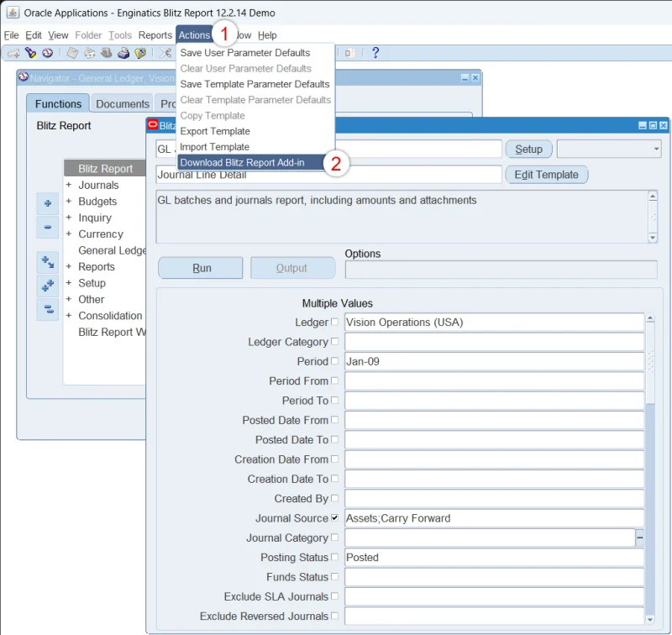Viewport: 672px width, 635px height.
Task: Select Save Template Parameter Defaults
Action: click(255, 84)
